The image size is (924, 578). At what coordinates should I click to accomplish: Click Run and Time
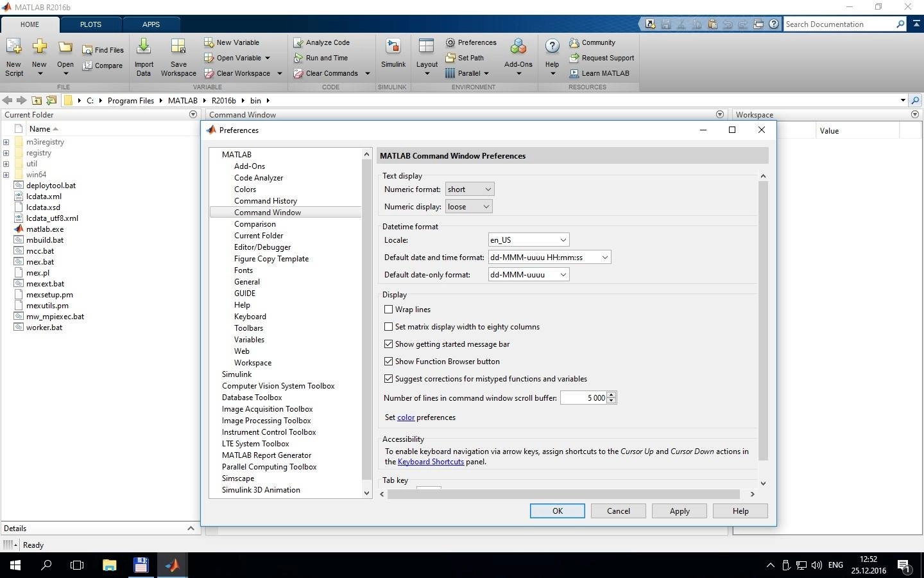tap(321, 58)
